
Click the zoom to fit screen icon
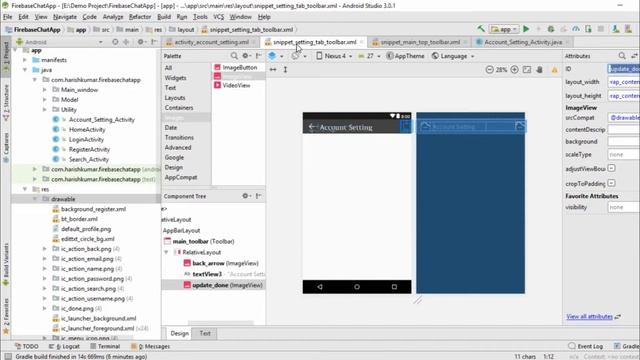(527, 70)
